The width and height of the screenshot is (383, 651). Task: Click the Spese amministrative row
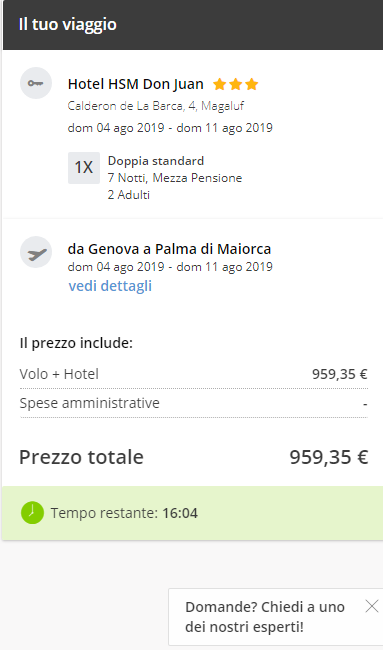pyautogui.click(x=194, y=403)
